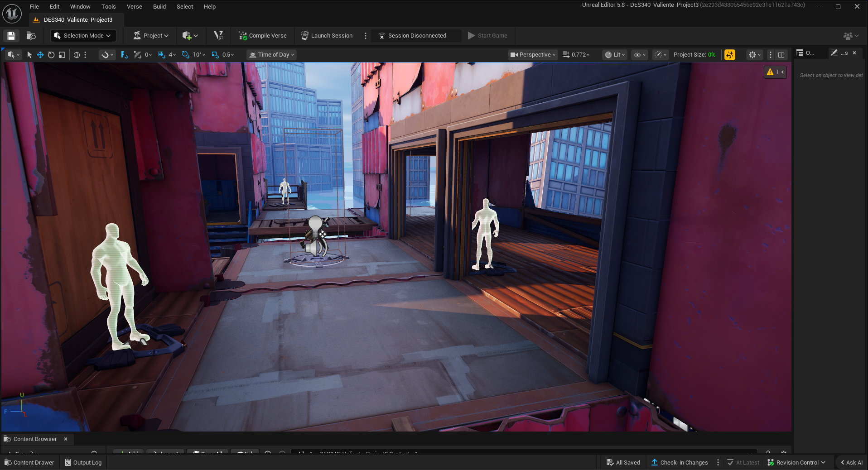This screenshot has width=868, height=470.
Task: Open rotation snap 10° dropdown
Action: 199,55
